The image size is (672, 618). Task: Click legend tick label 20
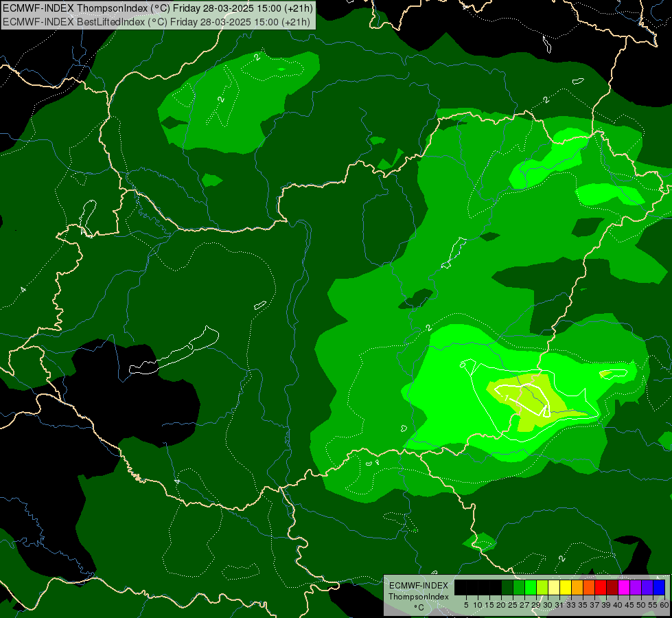click(x=500, y=605)
